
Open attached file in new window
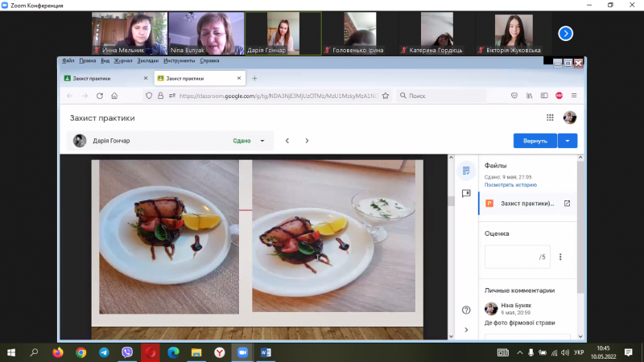coord(567,204)
